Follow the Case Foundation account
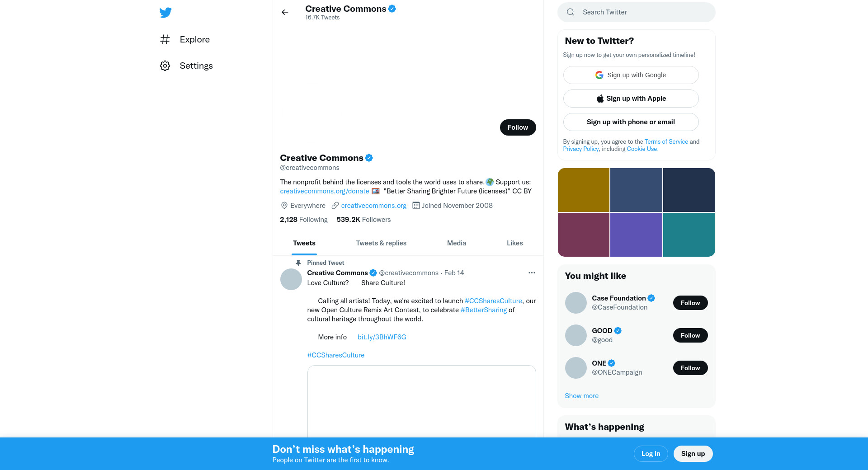The width and height of the screenshot is (868, 470). [x=690, y=303]
